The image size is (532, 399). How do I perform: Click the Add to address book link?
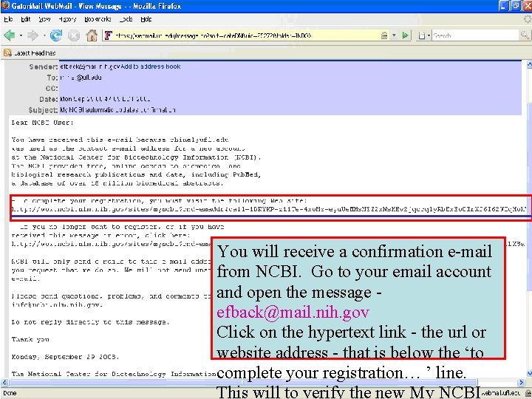coord(151,66)
